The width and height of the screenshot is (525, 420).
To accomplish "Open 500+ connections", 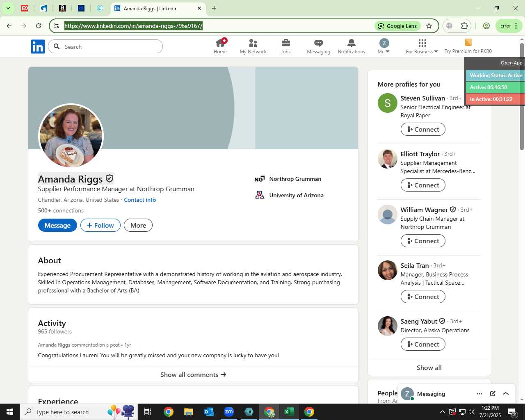I will [x=61, y=210].
